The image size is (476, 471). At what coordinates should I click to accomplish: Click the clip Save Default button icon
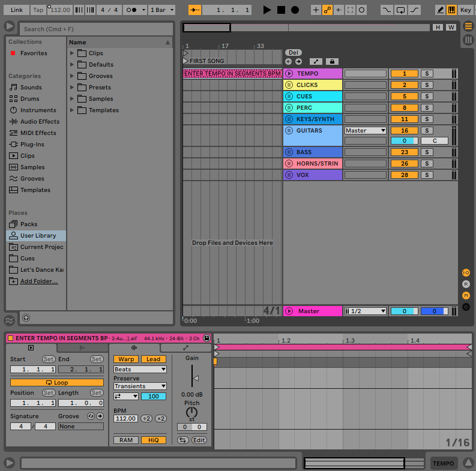[206, 338]
